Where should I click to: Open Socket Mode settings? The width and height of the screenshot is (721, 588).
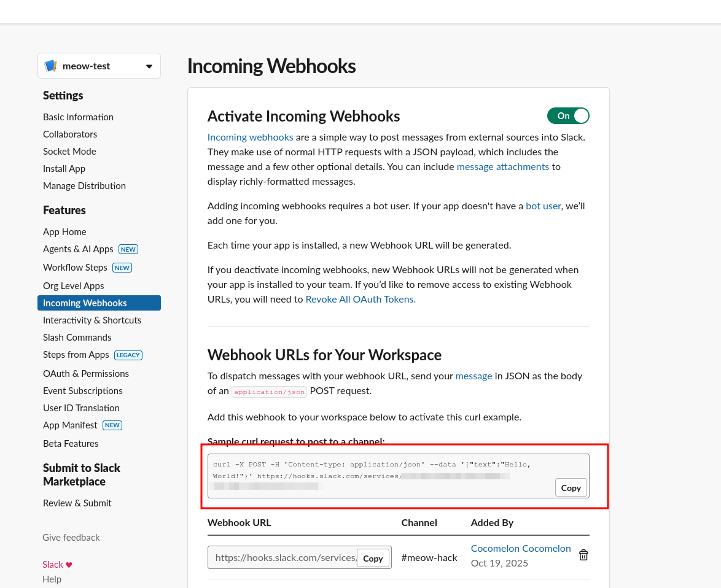pyautogui.click(x=69, y=151)
